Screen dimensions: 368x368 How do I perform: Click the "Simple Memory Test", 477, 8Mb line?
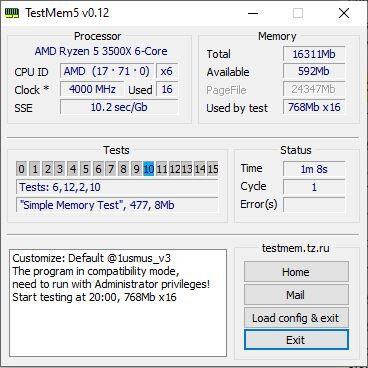tap(117, 205)
